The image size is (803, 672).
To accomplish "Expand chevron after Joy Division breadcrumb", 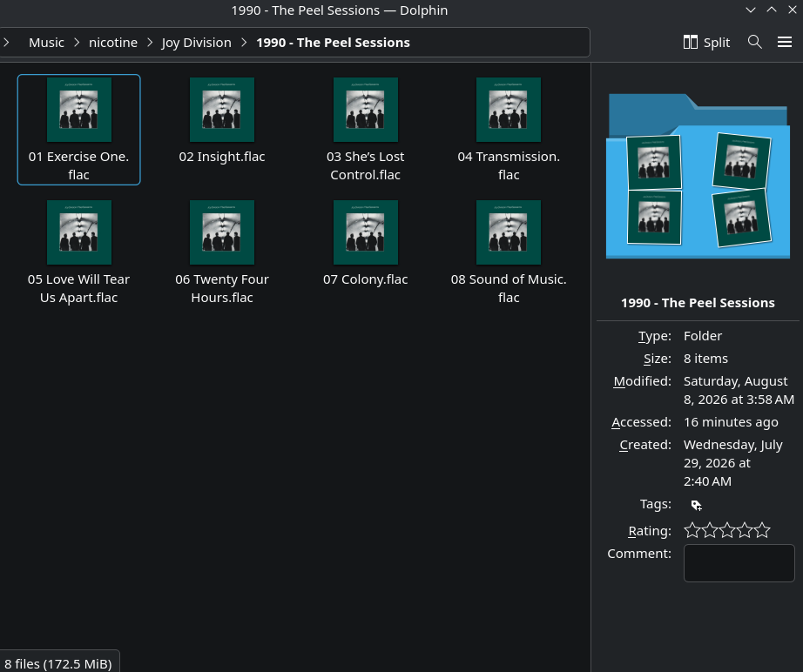I will (x=244, y=43).
